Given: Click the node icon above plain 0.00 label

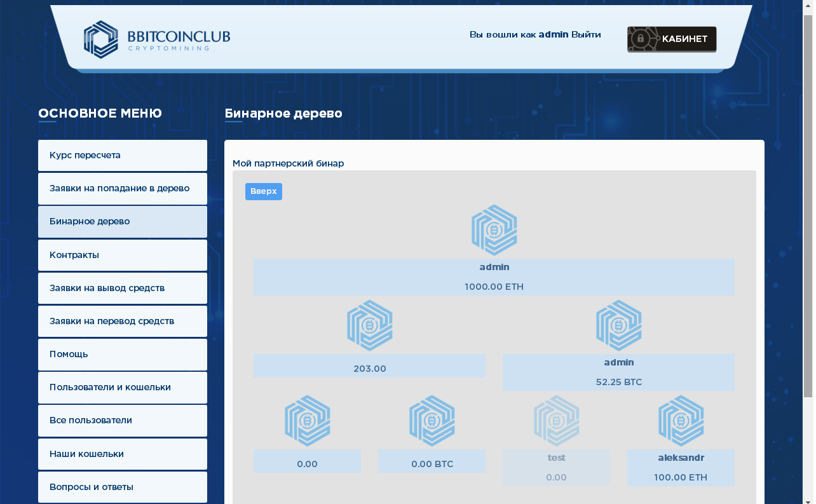Looking at the screenshot, I should [x=308, y=421].
